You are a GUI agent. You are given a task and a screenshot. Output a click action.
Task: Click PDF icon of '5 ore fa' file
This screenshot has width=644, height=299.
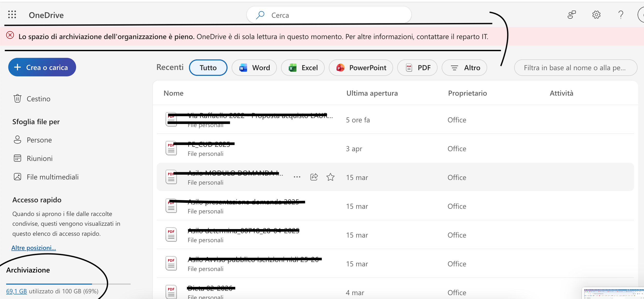click(171, 120)
